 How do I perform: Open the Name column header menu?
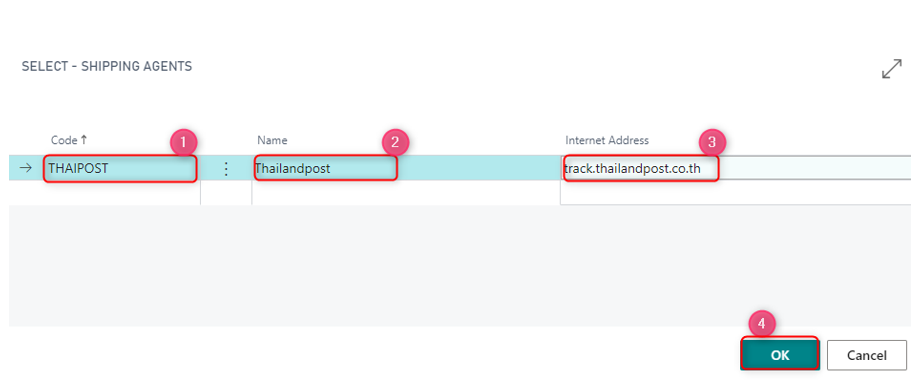(272, 140)
